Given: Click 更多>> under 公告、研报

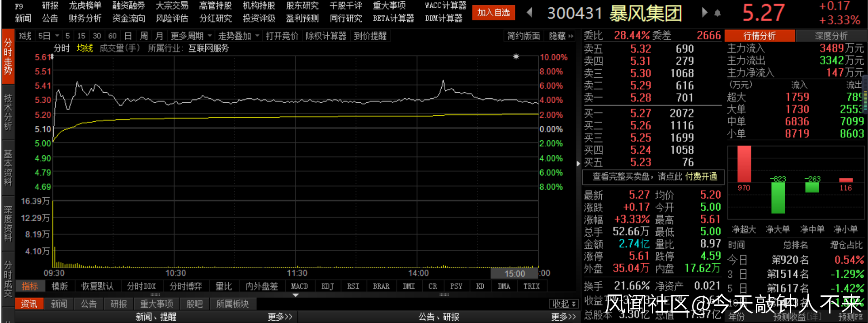Looking at the screenshot, I should 563,317.
